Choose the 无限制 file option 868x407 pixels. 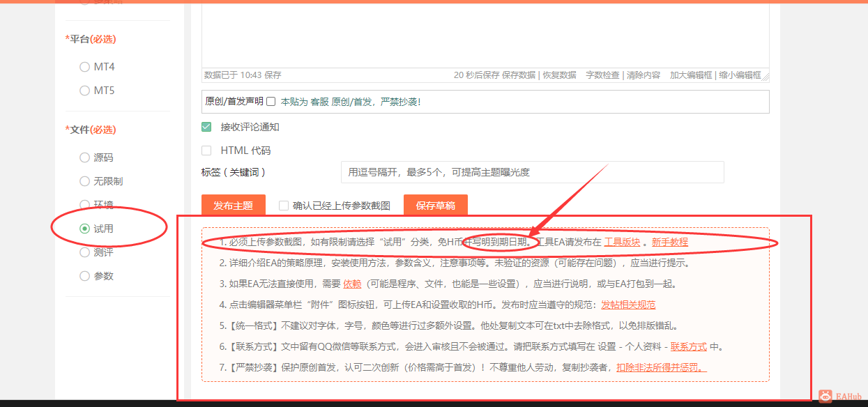click(84, 181)
